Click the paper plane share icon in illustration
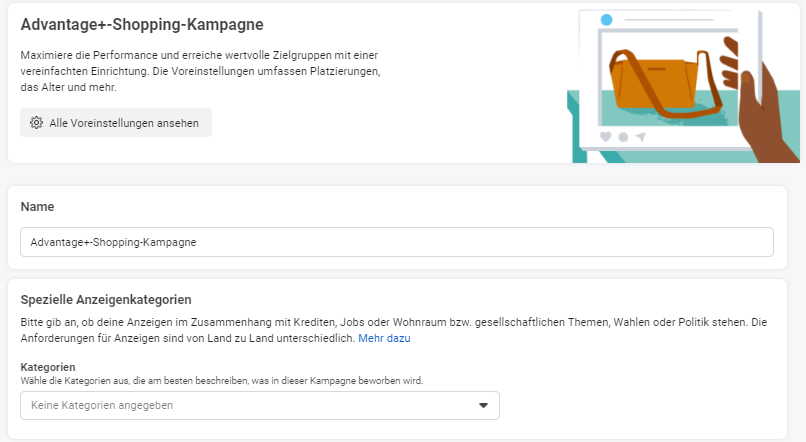The height and width of the screenshot is (442, 806). (640, 136)
